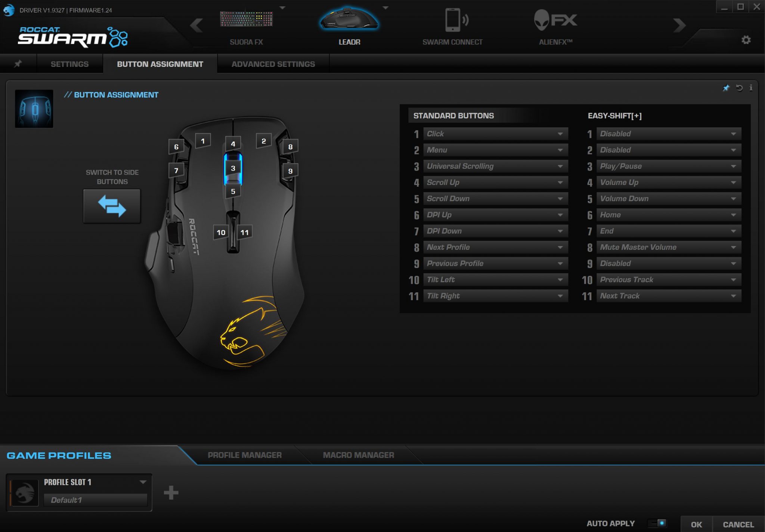Viewport: 765px width, 532px height.
Task: Open the Profile Slot 1 dropdown
Action: [x=143, y=482]
